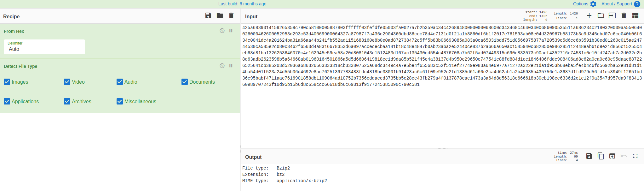
Task: Toggle the Archives file type checkbox
Action: pos(67,101)
